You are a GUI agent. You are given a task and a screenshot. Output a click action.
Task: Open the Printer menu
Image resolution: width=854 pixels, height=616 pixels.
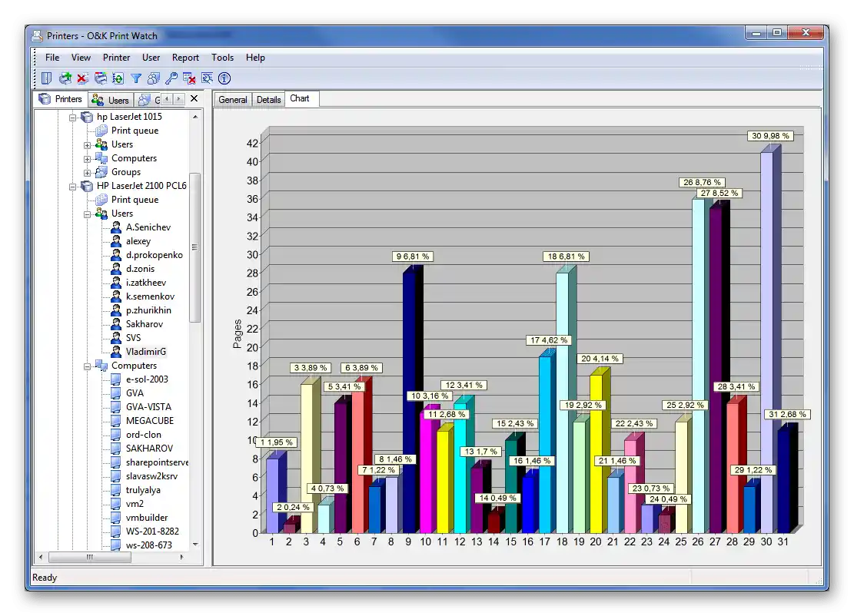(x=117, y=57)
